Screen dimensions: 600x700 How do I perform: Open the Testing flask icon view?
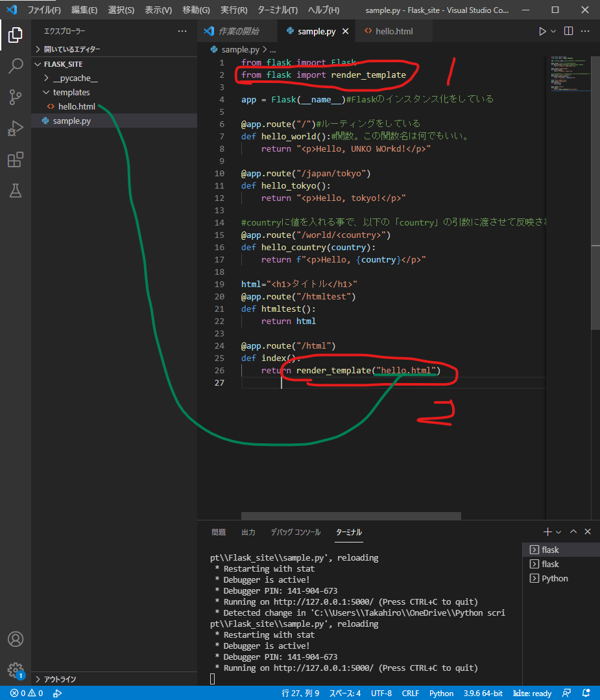[16, 191]
